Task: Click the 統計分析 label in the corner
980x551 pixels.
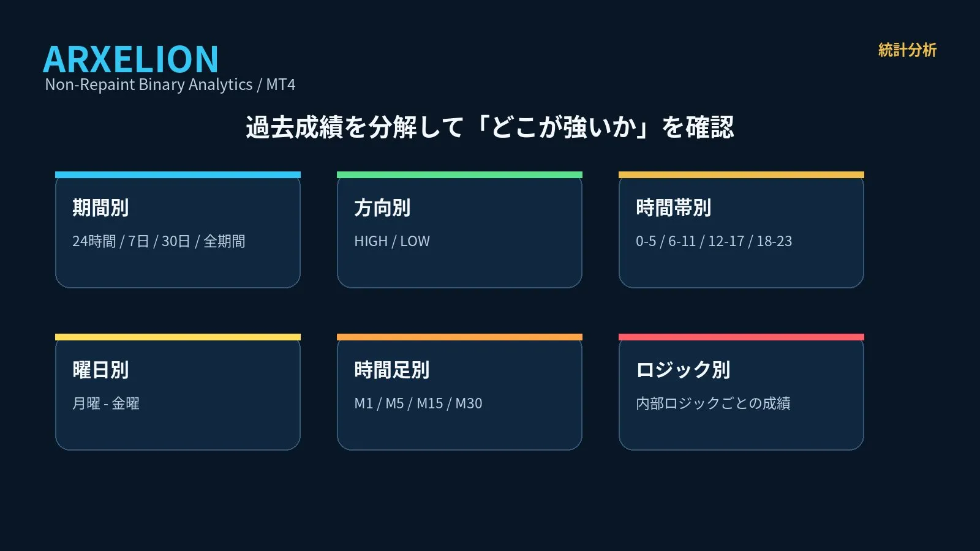Action: pyautogui.click(x=907, y=50)
